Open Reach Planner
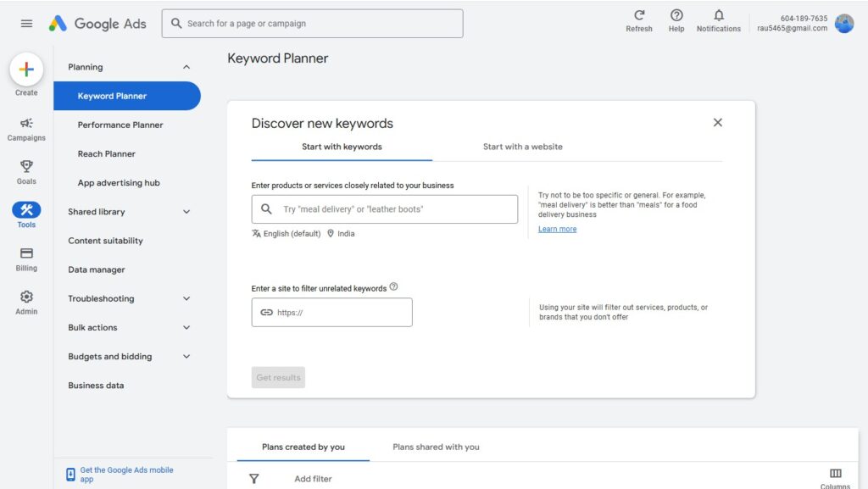The width and height of the screenshot is (868, 489). (x=106, y=153)
